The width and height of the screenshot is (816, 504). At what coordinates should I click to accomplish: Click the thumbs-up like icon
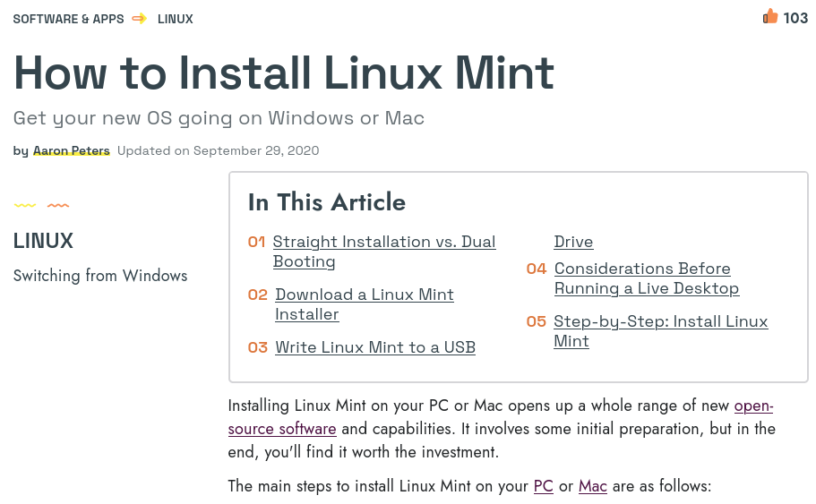[x=769, y=17]
